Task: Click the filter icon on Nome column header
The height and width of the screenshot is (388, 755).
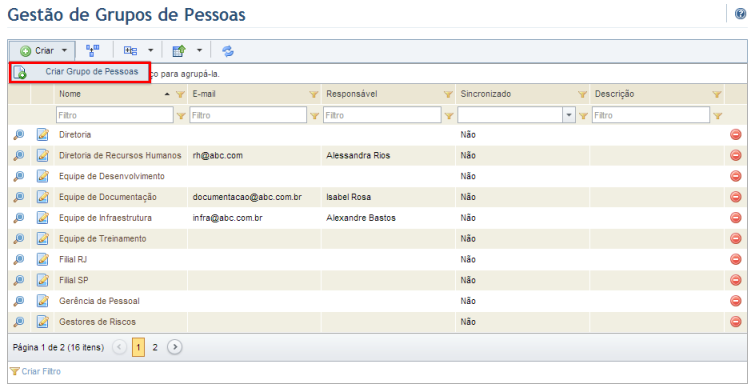Action: click(180, 94)
